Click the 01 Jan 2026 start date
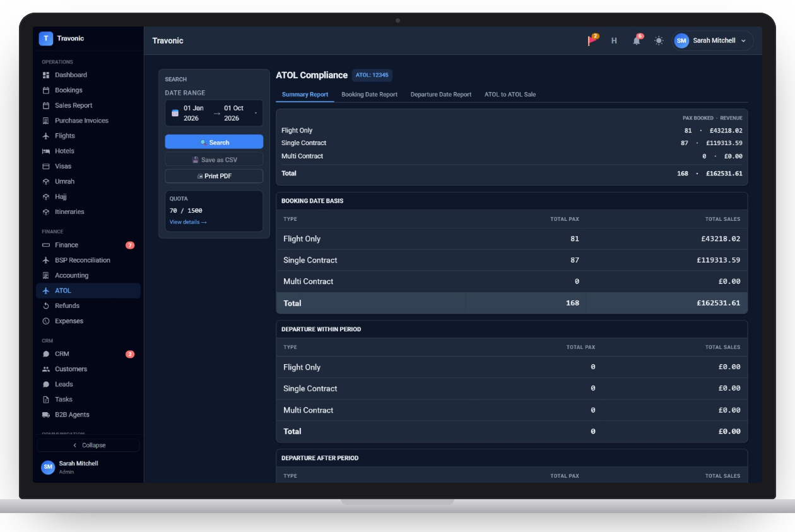Screen dimensions: 795x532 coord(194,113)
